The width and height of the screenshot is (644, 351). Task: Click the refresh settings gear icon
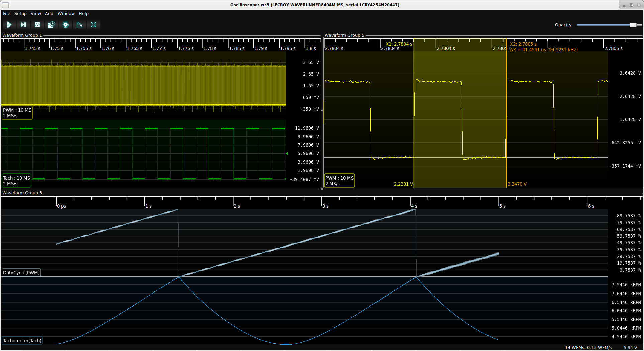pos(66,25)
